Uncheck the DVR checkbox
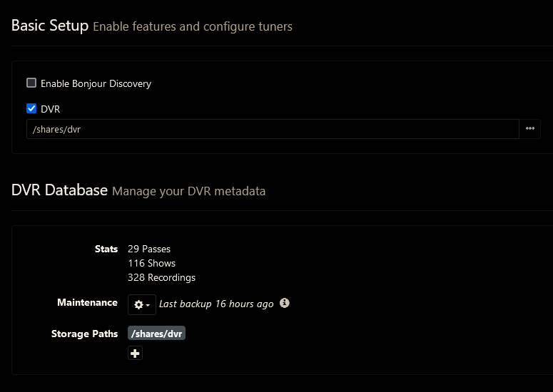Viewport: 553px width, 392px height. click(x=31, y=109)
